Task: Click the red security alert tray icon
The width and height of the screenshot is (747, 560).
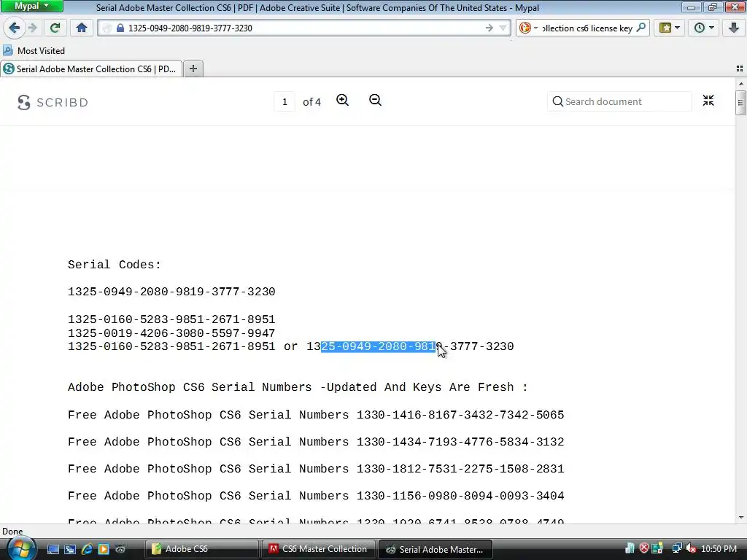Action: pyautogui.click(x=643, y=548)
